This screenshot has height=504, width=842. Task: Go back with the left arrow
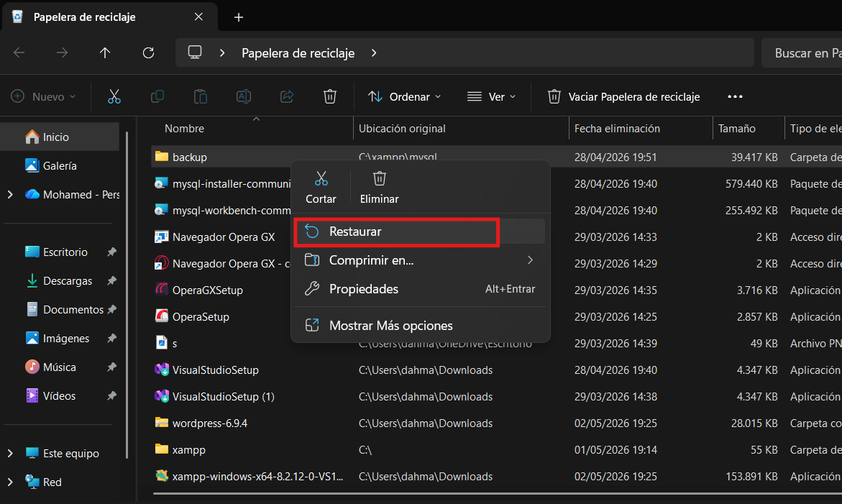click(x=19, y=52)
